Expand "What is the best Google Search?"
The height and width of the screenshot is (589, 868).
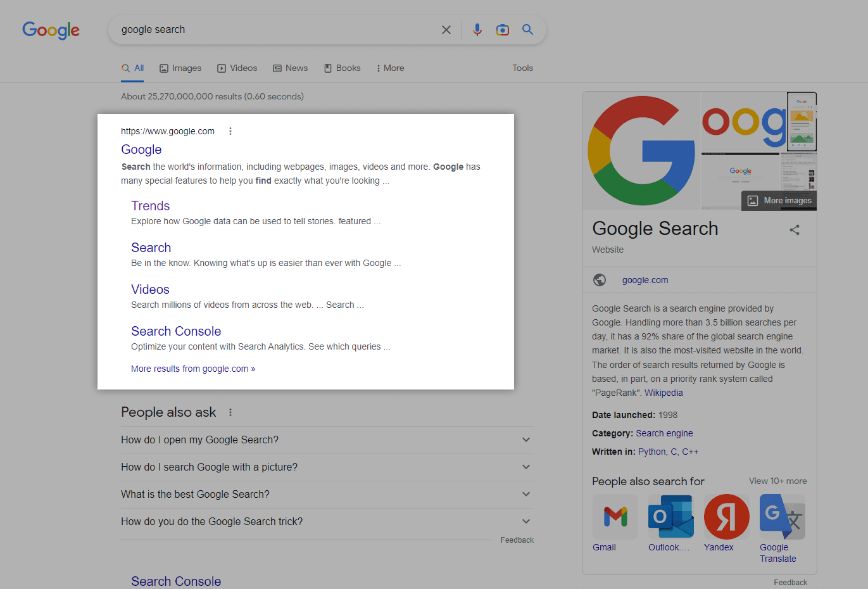pos(525,494)
